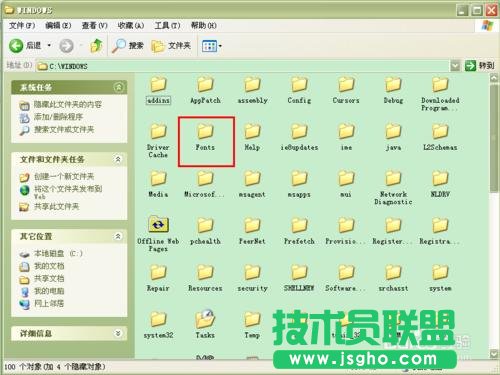500x375 pixels.
Task: Click the Forward arrow button
Action: pos(66,46)
